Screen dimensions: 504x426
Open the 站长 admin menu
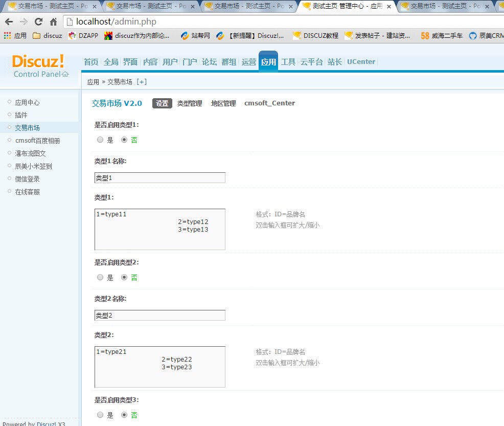click(335, 62)
